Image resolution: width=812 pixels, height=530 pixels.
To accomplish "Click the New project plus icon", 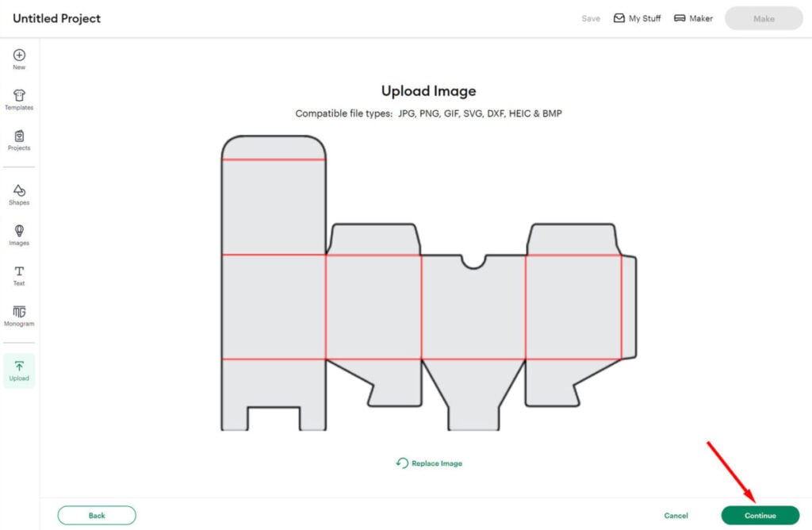I will click(x=19, y=56).
